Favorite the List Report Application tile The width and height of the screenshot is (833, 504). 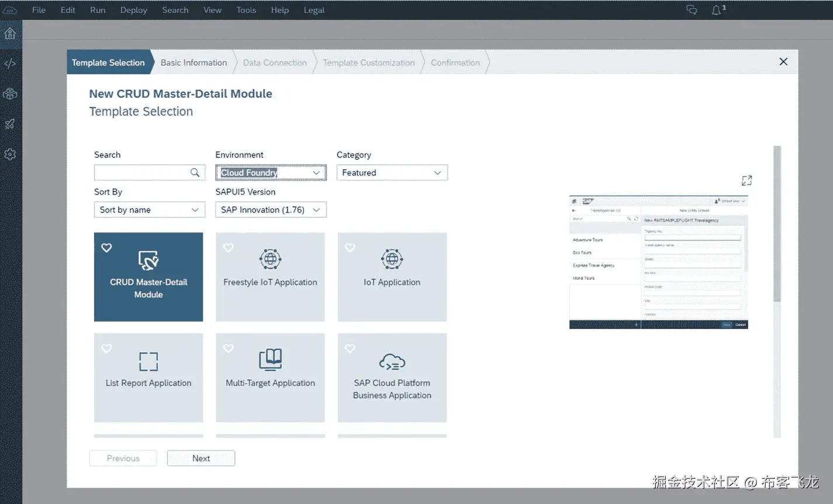coord(106,349)
